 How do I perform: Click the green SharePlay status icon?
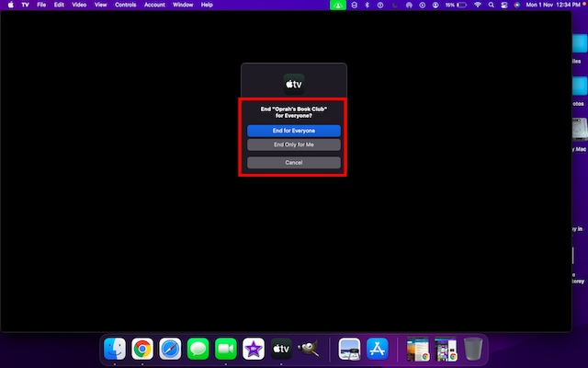click(338, 5)
